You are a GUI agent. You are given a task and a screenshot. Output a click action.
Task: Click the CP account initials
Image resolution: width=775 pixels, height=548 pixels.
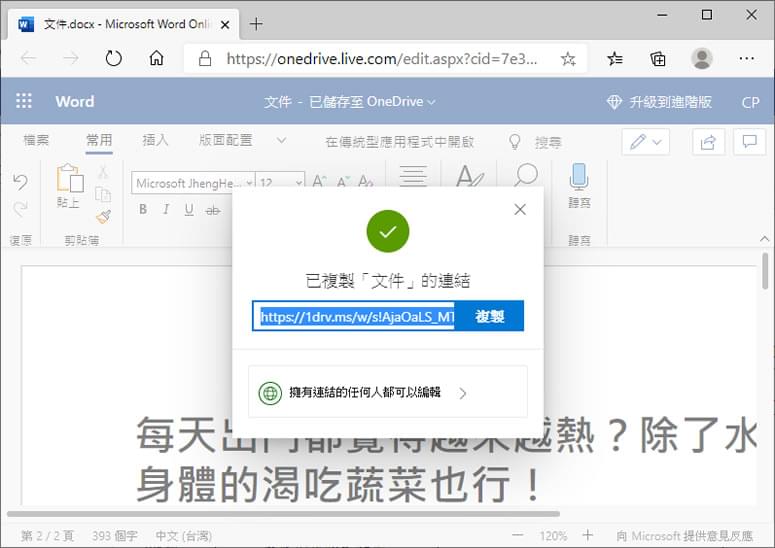tap(750, 102)
